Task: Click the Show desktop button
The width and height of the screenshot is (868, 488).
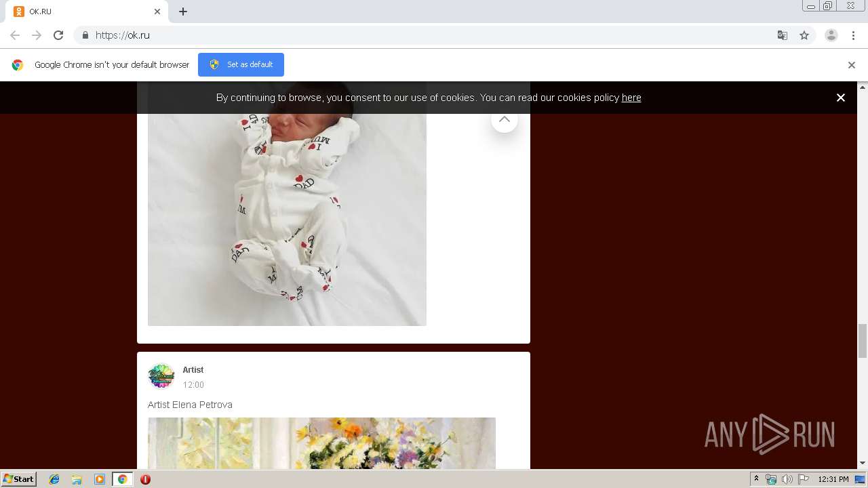Action: tap(861, 479)
